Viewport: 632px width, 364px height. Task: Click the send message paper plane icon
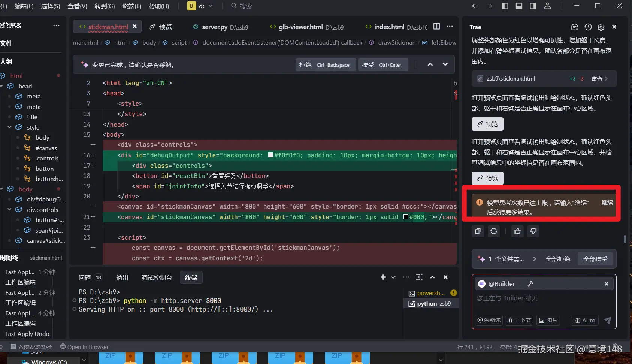coord(608,320)
